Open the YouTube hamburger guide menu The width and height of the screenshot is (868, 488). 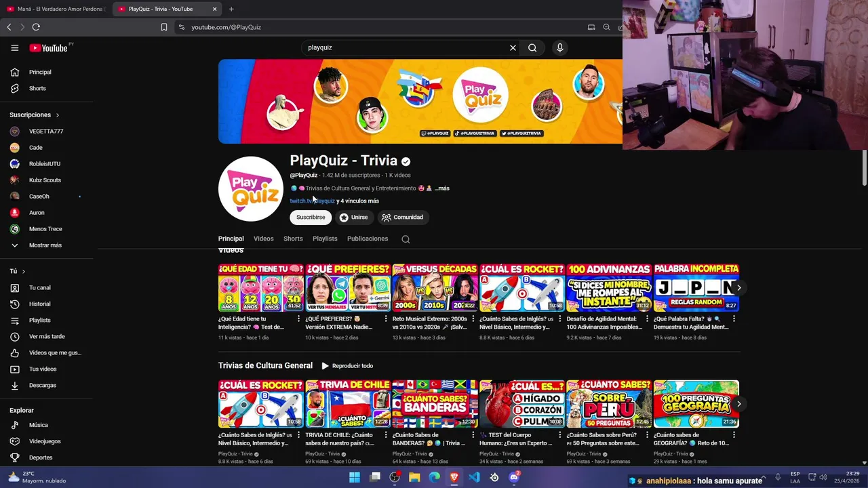14,48
